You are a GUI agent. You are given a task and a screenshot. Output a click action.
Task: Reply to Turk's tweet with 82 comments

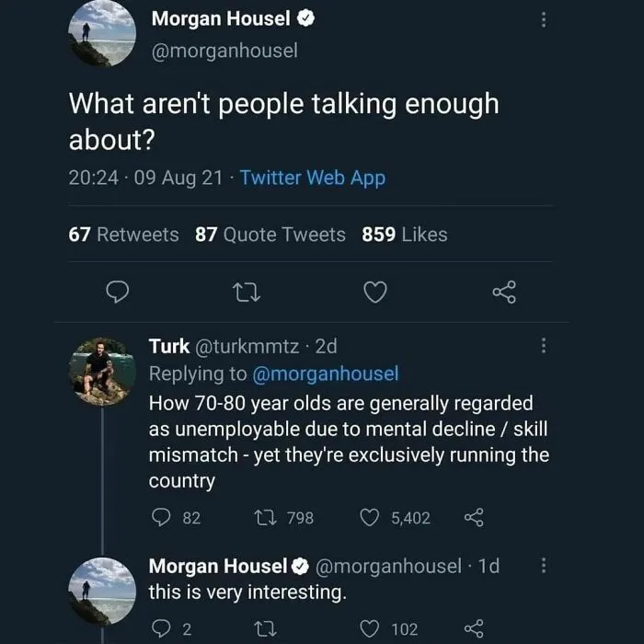tap(161, 517)
